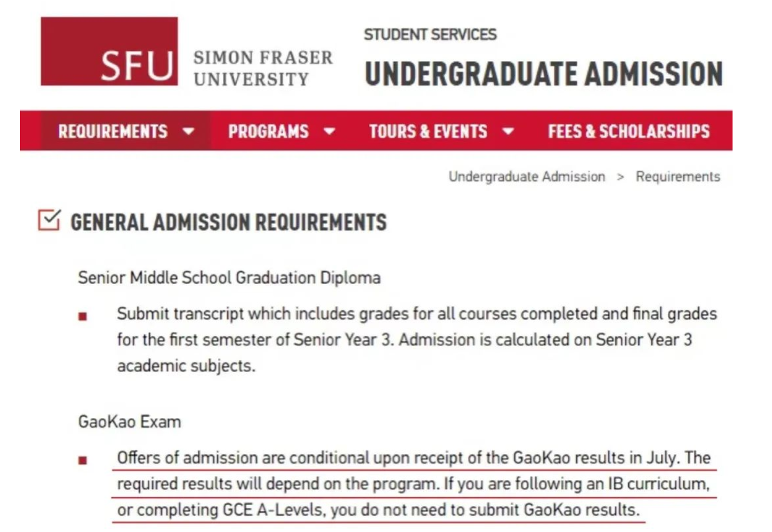Click the GaoKao Exam subheading
772x532 pixels.
point(129,422)
